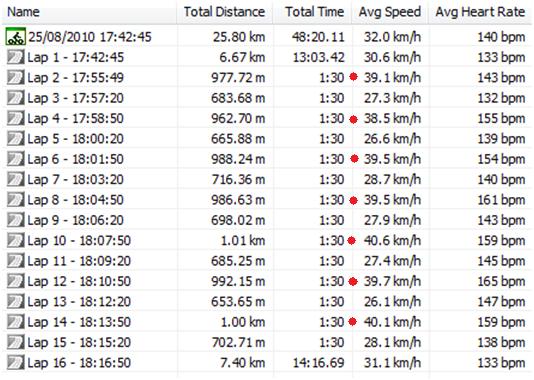Click the red dot marker on Lap 10
Image resolution: width=534 pixels, height=380 pixels.
(351, 241)
